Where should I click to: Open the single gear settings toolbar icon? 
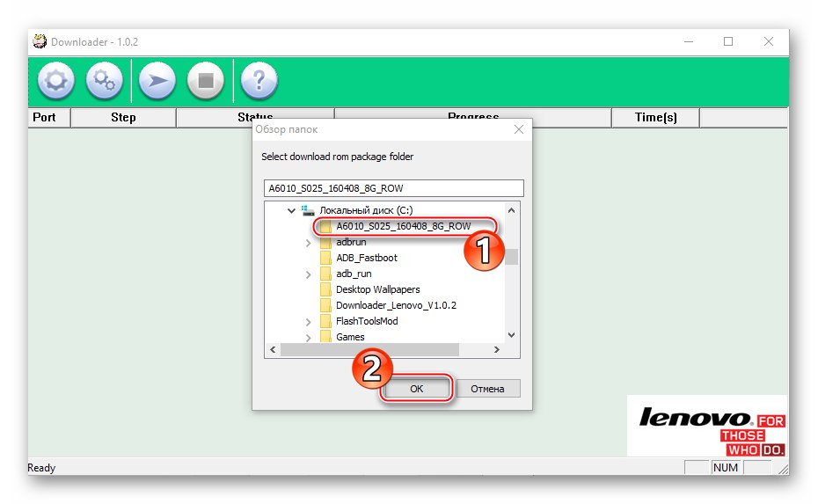click(55, 81)
